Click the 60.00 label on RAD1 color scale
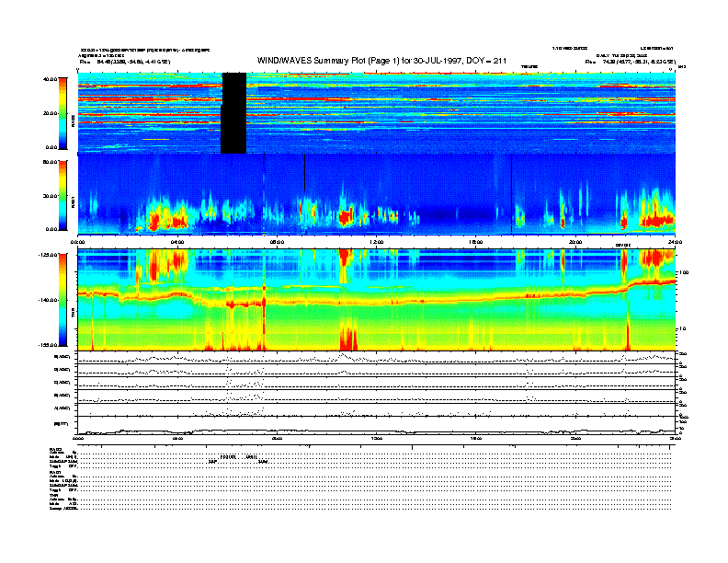728x563 pixels. click(x=51, y=162)
